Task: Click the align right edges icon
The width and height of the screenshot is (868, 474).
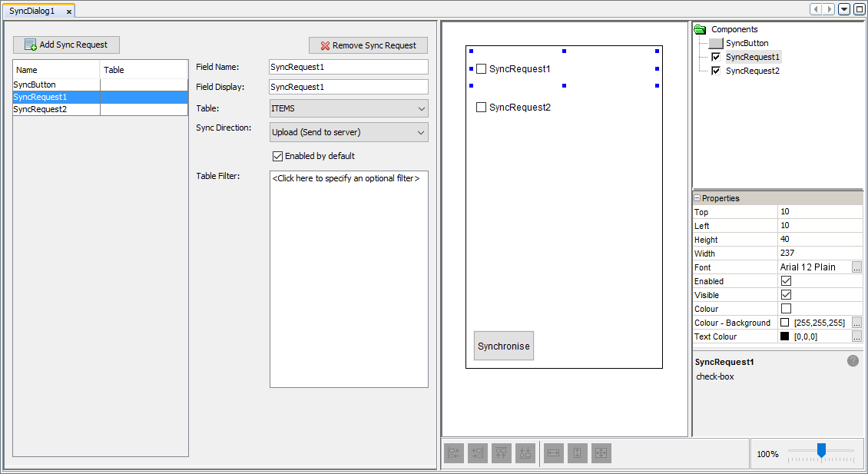Action: [478, 453]
